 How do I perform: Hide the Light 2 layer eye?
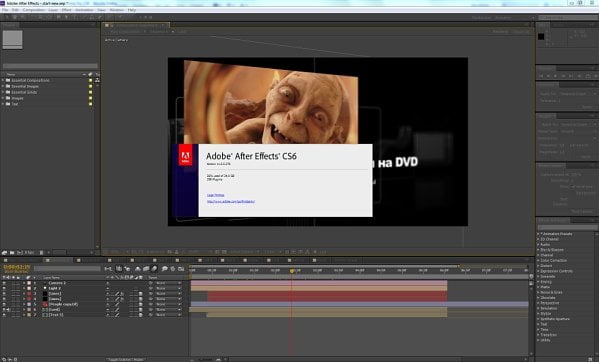[x=4, y=288]
